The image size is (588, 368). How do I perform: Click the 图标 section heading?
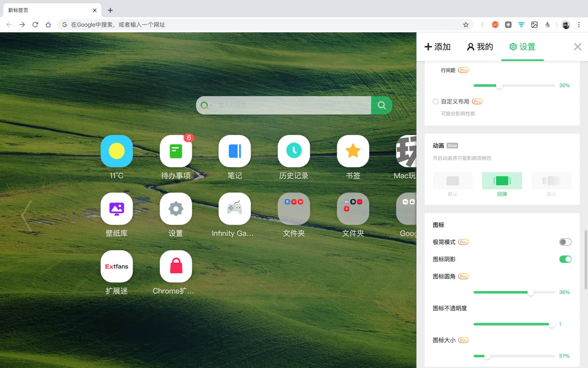[438, 225]
